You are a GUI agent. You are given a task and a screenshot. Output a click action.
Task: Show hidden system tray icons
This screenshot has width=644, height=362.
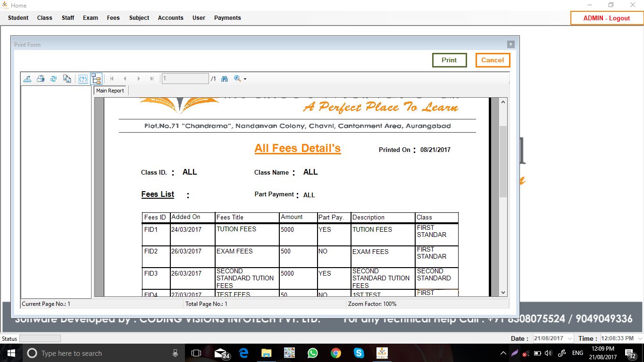[503, 353]
